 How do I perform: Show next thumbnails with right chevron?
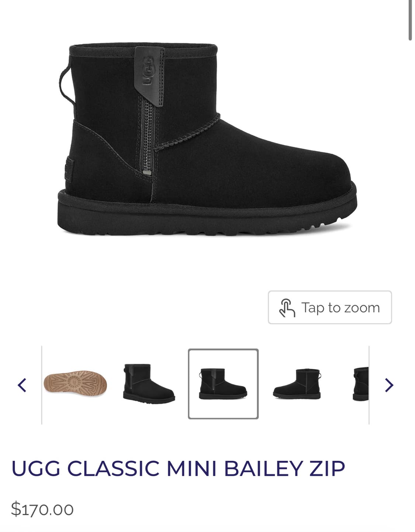coord(389,385)
